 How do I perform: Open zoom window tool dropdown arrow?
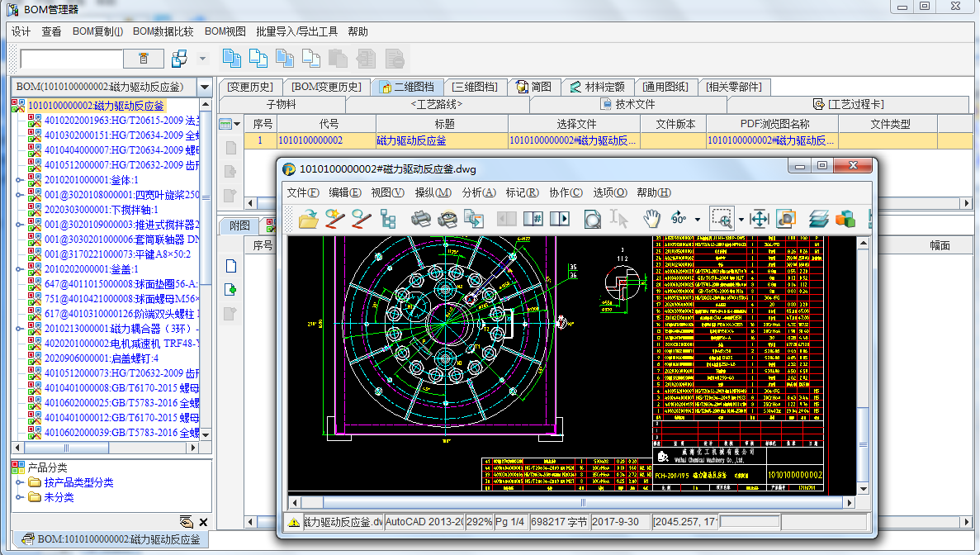(741, 220)
